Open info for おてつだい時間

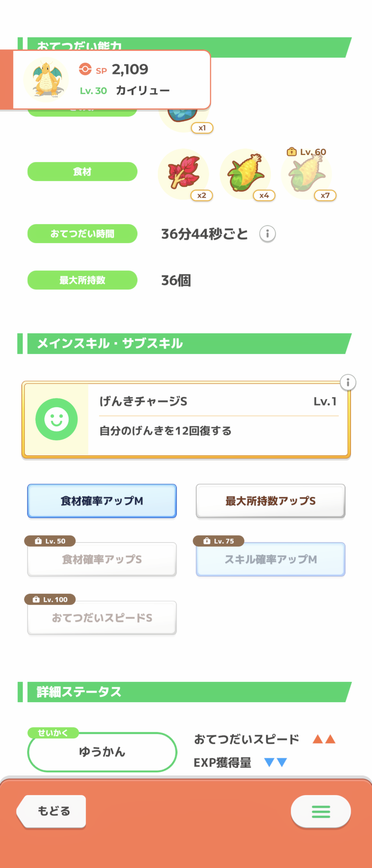[267, 234]
